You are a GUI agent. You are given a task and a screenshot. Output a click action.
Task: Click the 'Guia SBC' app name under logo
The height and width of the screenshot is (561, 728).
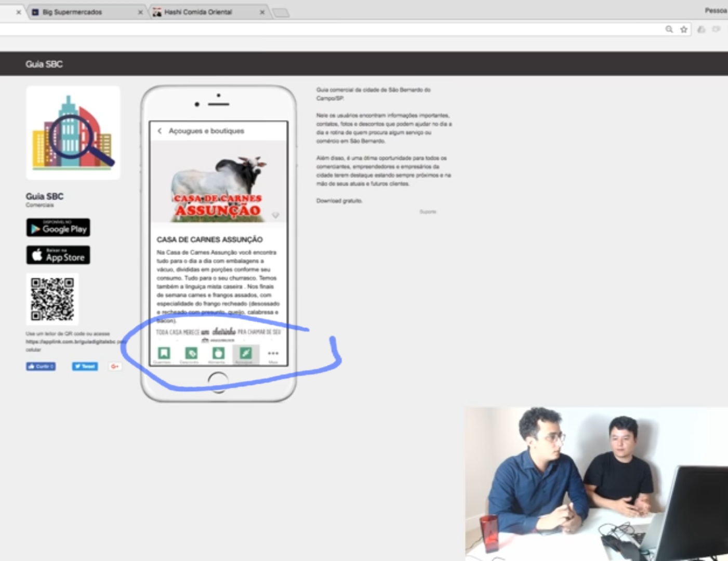click(x=45, y=196)
